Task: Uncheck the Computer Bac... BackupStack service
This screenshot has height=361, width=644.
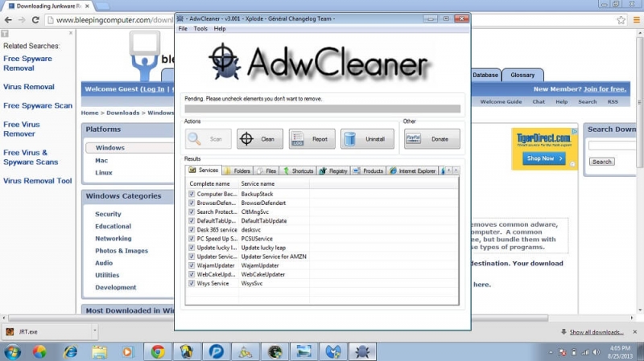Action: [192, 194]
